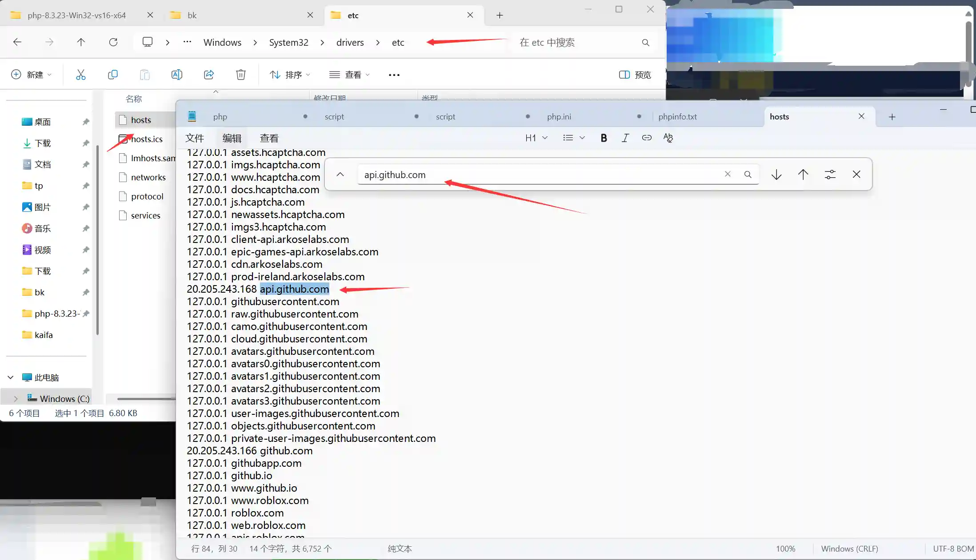Click the 100% zoom level in the status bar
This screenshot has height=560, width=976.
click(x=785, y=548)
